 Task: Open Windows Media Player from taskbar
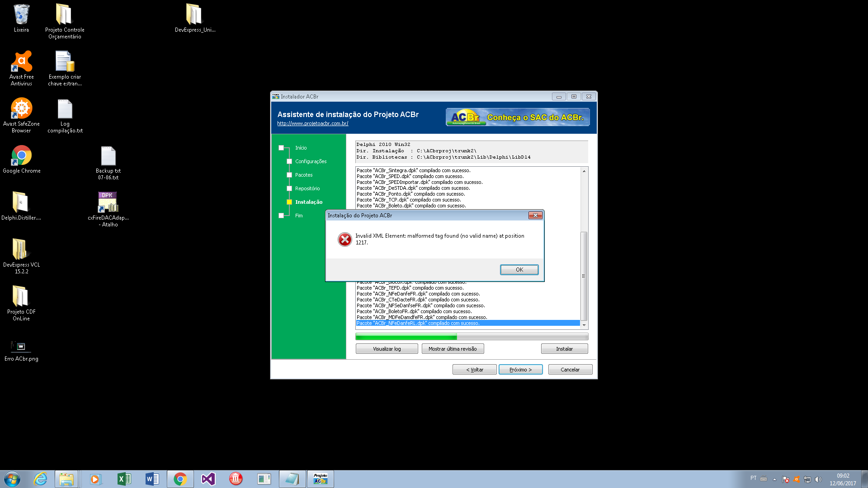[x=95, y=479]
